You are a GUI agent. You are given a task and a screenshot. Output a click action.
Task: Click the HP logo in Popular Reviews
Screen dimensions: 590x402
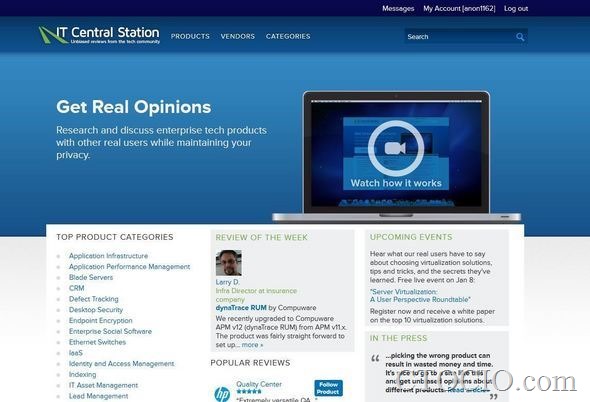pos(222,394)
